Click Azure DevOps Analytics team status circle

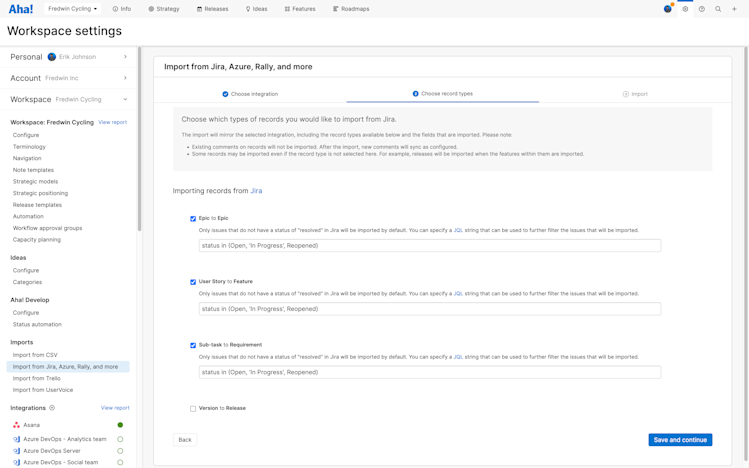click(x=120, y=439)
